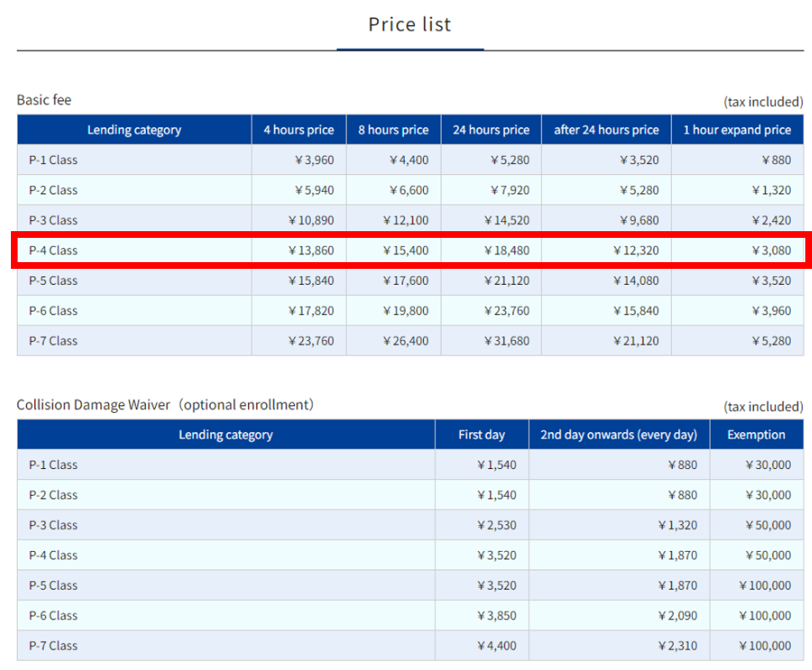Select P-7 Class 8 hours price ¥26,400
Screen dimensions: 812x670
pos(406,341)
